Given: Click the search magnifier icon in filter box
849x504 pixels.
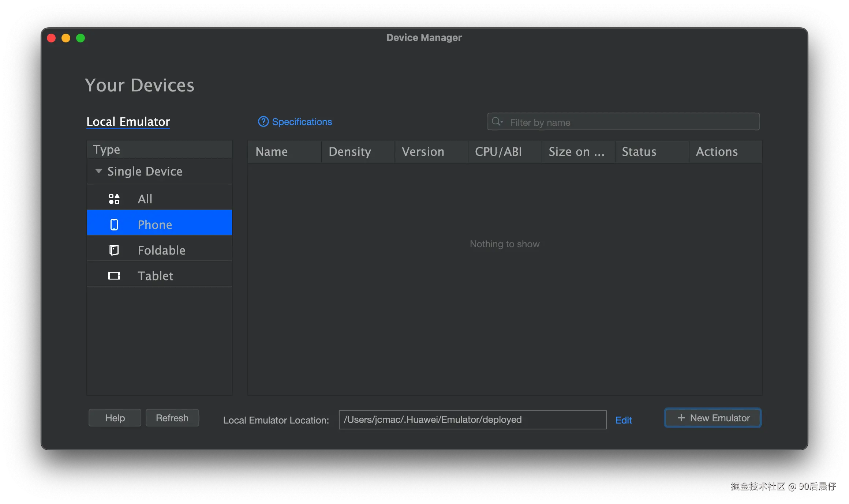Looking at the screenshot, I should coord(497,122).
